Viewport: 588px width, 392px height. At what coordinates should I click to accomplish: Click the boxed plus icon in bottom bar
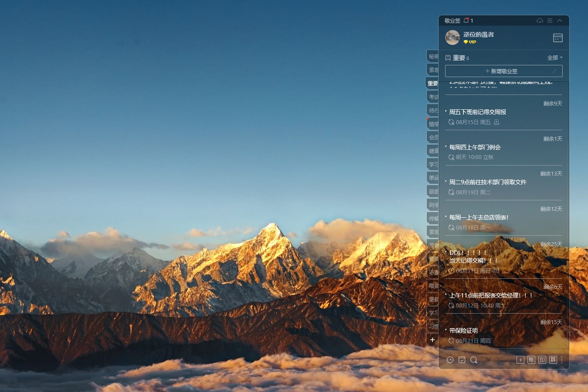[520, 360]
